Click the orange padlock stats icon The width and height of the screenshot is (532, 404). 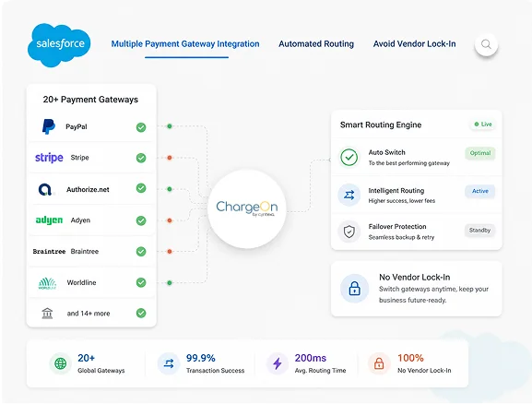[x=379, y=363]
